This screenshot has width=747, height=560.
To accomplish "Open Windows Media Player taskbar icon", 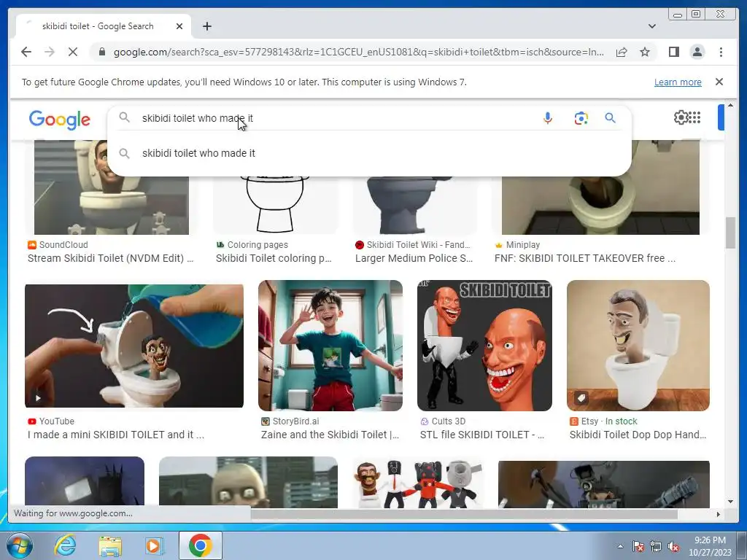I will (155, 545).
